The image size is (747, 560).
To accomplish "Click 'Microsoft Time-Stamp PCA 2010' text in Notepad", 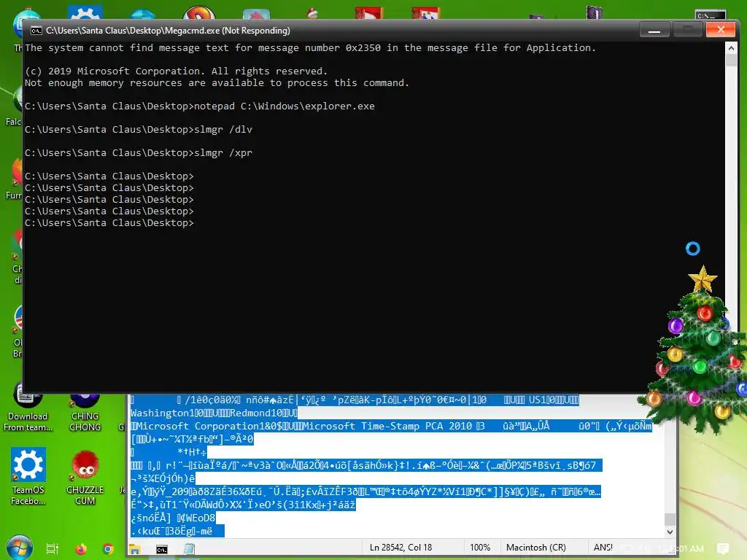I will click(390, 426).
